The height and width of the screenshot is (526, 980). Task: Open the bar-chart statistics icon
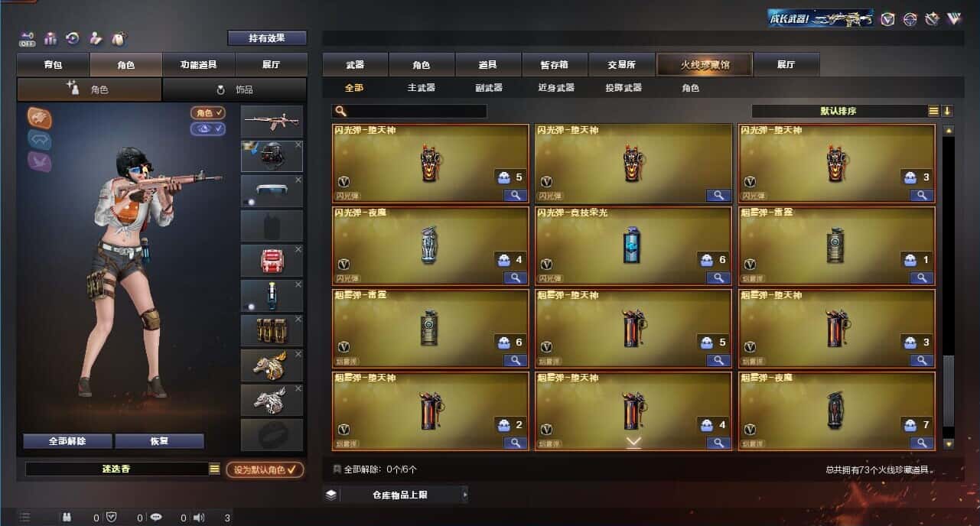pyautogui.click(x=50, y=37)
